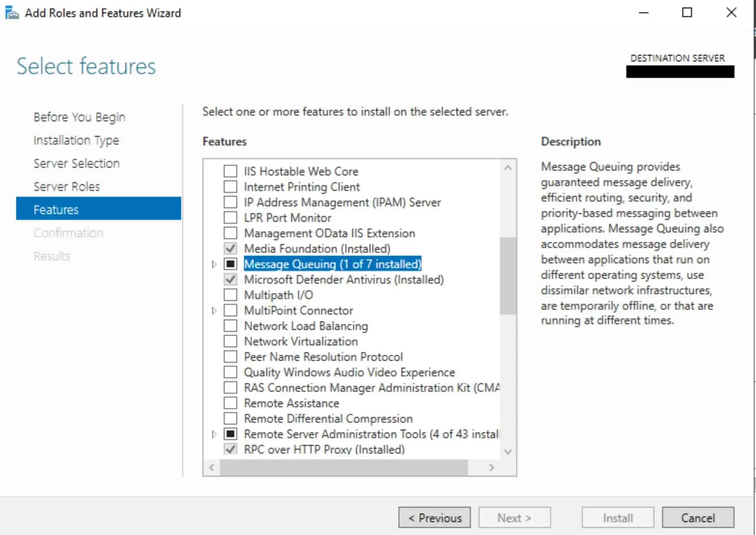This screenshot has height=535, width=756.
Task: Select the LPR Port Monitor label
Action: click(x=288, y=218)
